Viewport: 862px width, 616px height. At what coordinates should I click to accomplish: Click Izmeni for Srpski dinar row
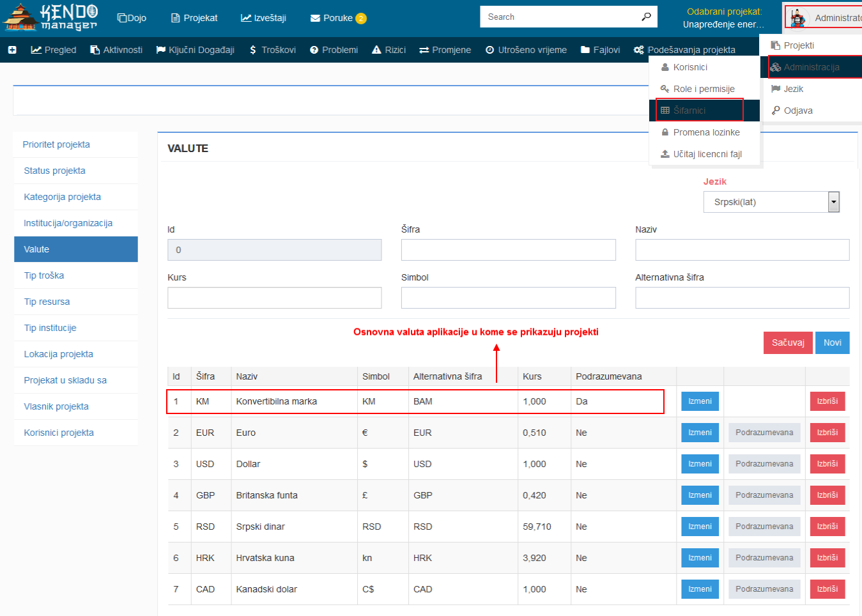click(700, 527)
